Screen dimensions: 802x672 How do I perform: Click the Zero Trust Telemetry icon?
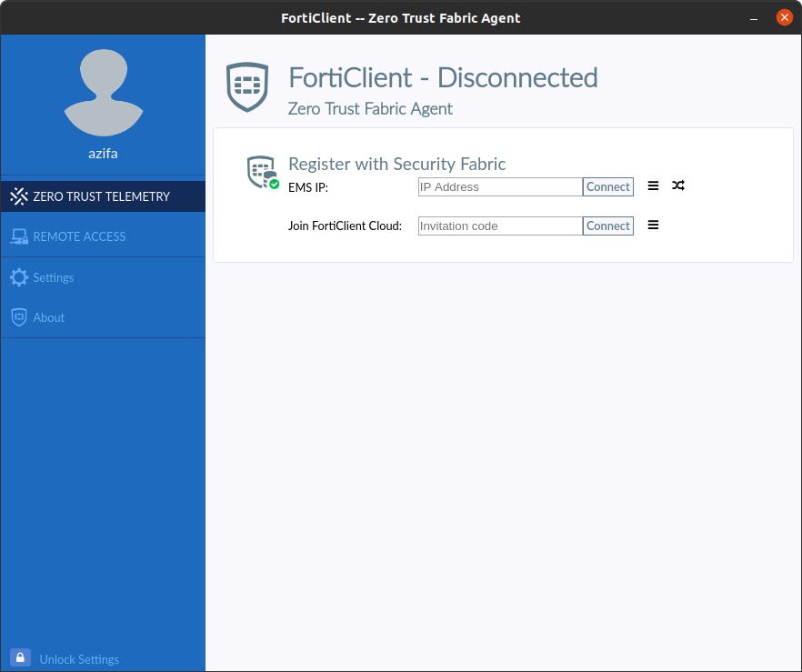(x=19, y=196)
